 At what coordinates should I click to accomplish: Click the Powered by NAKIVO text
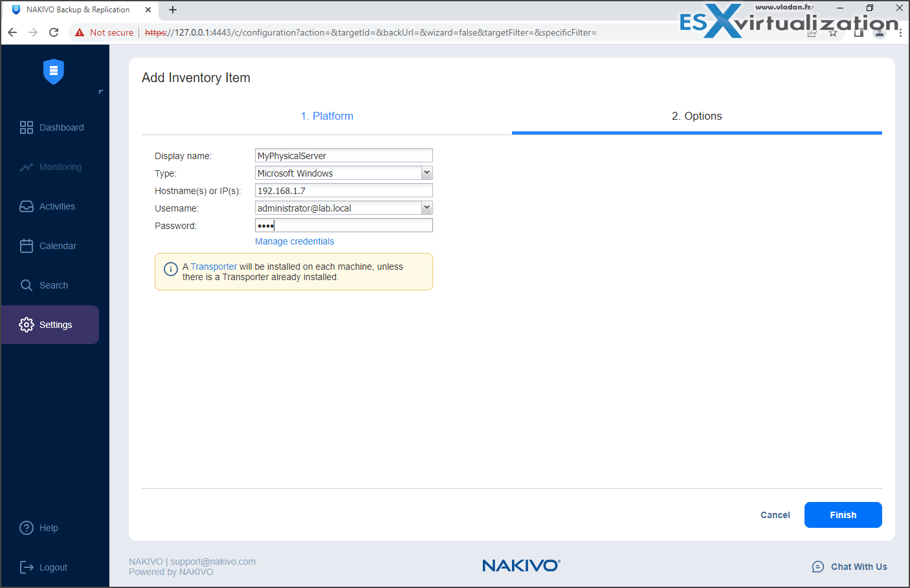[x=171, y=572]
